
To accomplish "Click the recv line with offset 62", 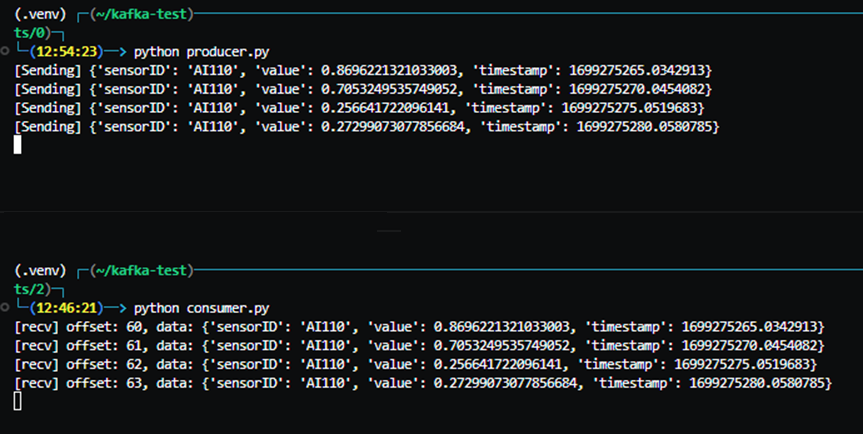I will point(416,364).
